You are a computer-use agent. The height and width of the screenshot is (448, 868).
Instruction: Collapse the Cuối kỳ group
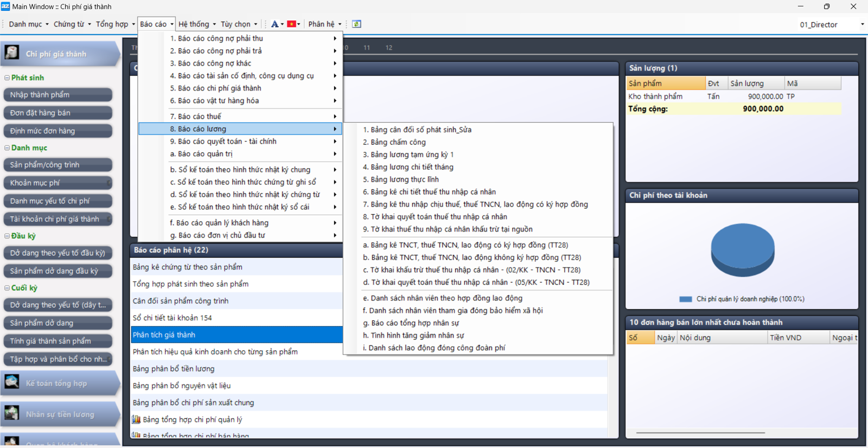coord(7,288)
